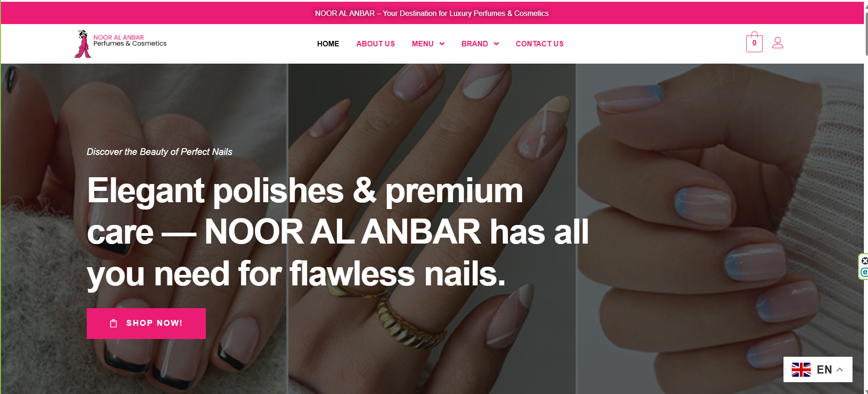868x394 pixels.
Task: Click the NOOR AL ANBAR lady logo
Action: coord(83,44)
